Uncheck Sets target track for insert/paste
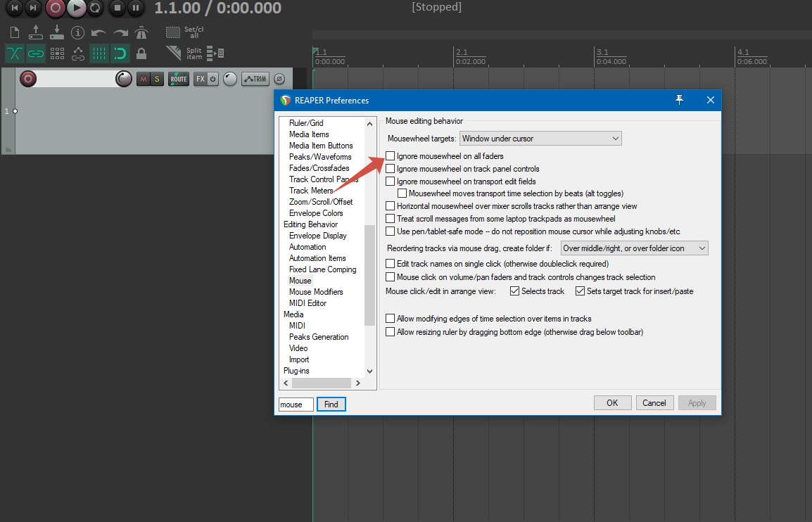 click(x=580, y=291)
